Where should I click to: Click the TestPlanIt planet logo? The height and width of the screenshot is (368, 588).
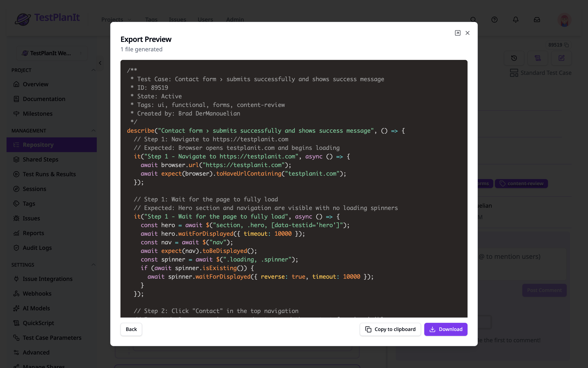23,19
